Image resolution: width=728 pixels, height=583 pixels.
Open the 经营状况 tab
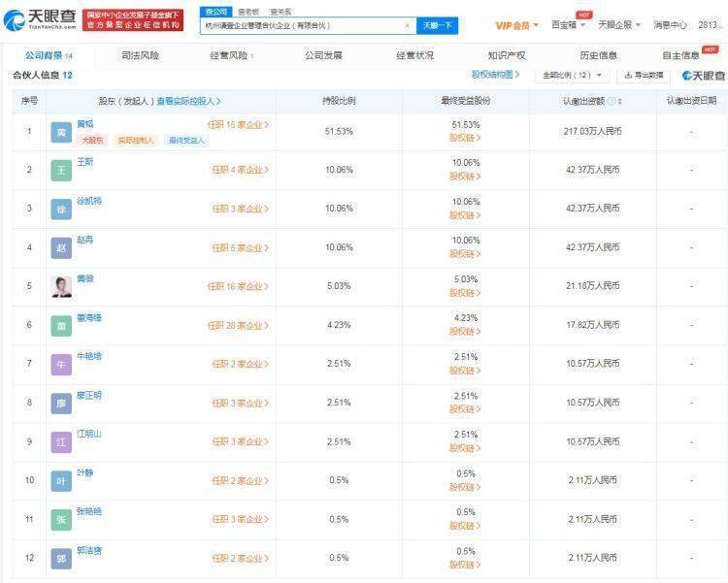click(415, 55)
